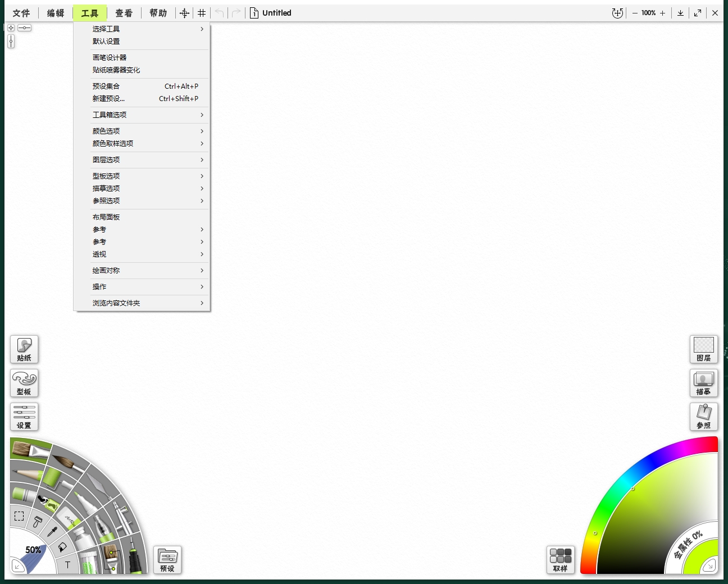Activate the dashed-rectangle selection tool
This screenshot has height=584, width=728.
(x=19, y=516)
